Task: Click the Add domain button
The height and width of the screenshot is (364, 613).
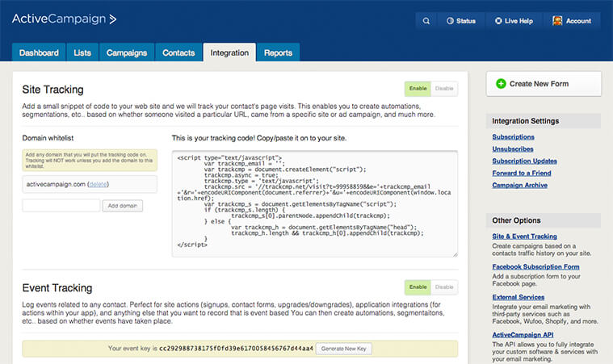Action: [123, 206]
